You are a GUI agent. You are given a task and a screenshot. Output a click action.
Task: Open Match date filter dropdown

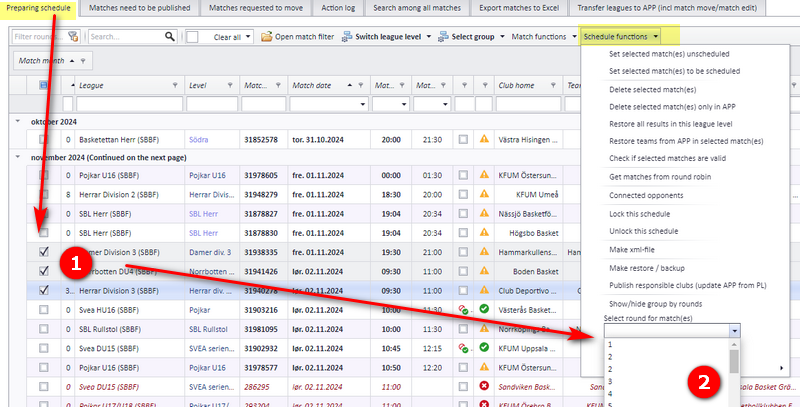pyautogui.click(x=363, y=105)
